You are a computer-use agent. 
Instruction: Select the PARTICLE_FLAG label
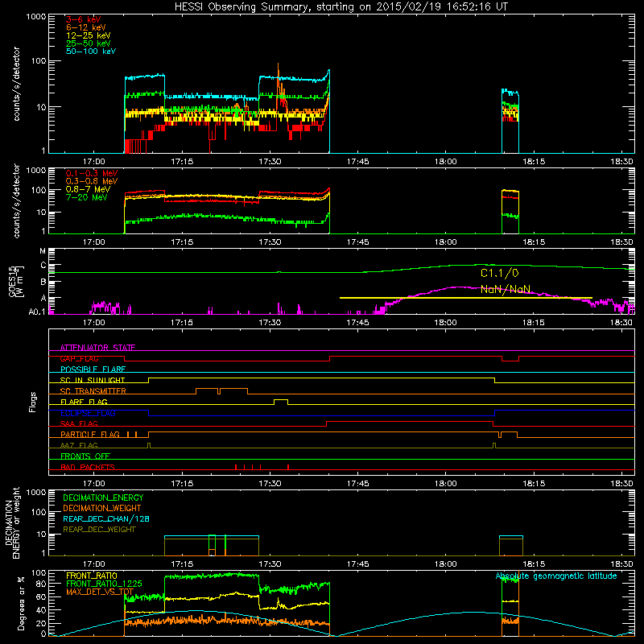coord(90,435)
